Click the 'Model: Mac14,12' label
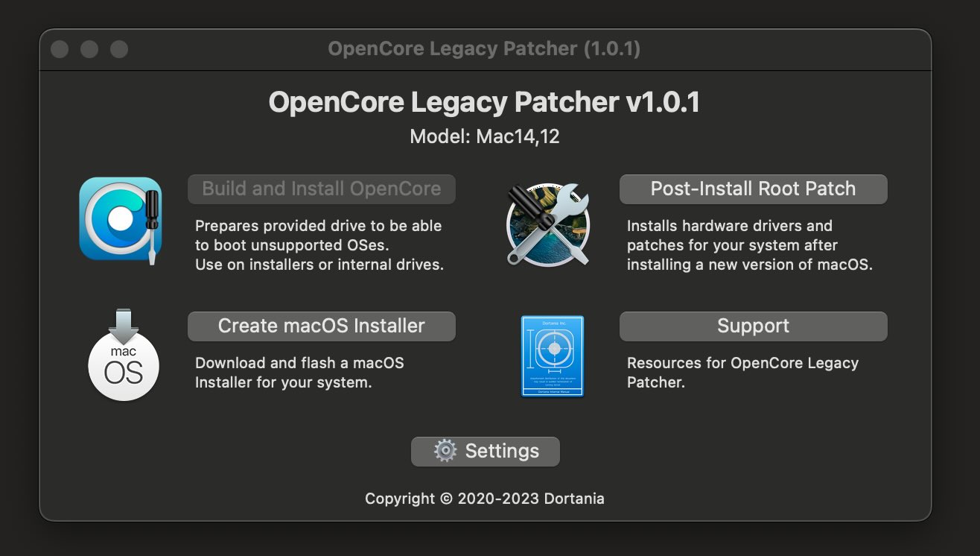The height and width of the screenshot is (556, 980). click(x=485, y=137)
